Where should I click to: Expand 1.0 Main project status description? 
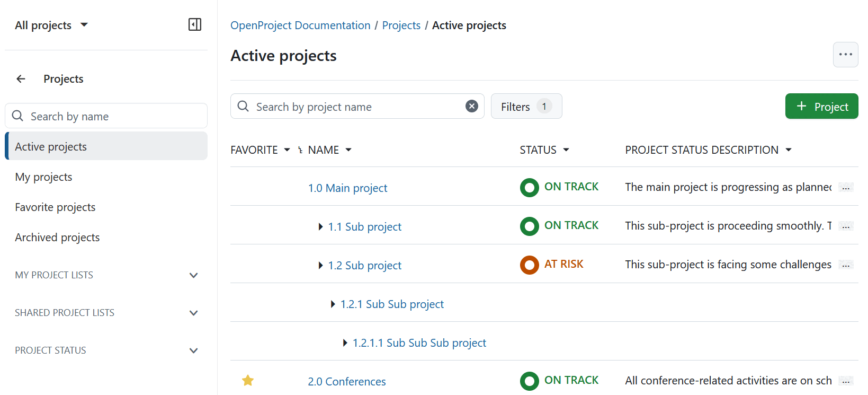[846, 188]
